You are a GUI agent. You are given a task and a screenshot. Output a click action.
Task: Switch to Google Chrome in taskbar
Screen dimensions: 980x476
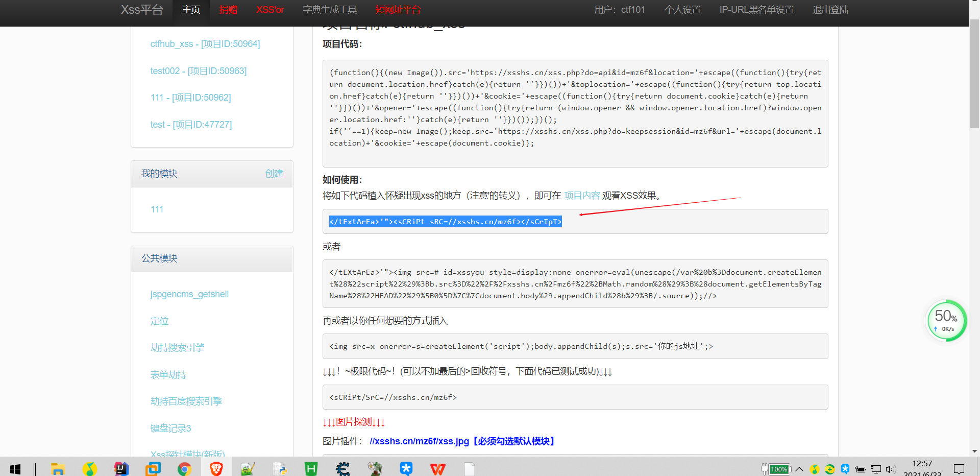pos(184,468)
